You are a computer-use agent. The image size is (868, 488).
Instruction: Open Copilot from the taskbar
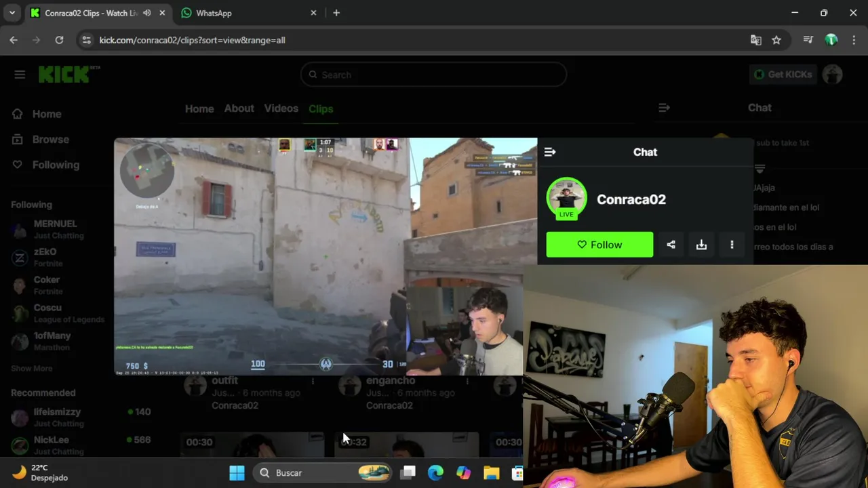pyautogui.click(x=463, y=472)
